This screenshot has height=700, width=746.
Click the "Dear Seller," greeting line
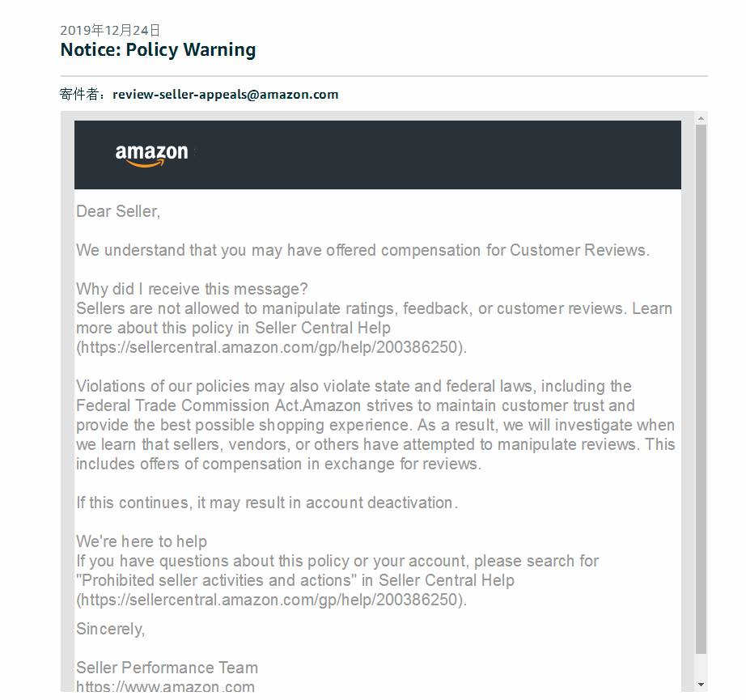point(118,211)
